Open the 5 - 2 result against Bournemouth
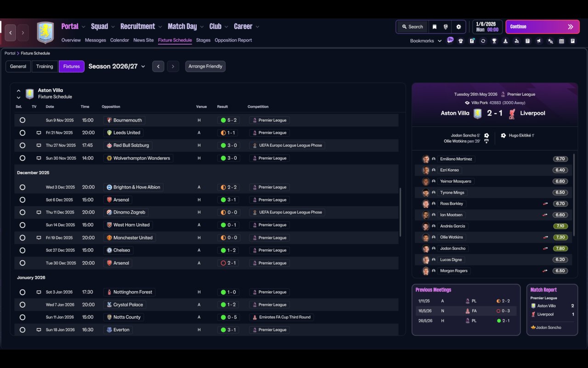Viewport: 588px width, 368px height. [229, 120]
